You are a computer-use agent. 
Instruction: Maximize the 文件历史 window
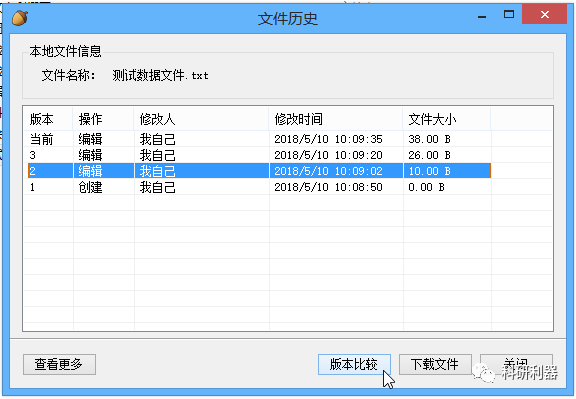[x=509, y=15]
